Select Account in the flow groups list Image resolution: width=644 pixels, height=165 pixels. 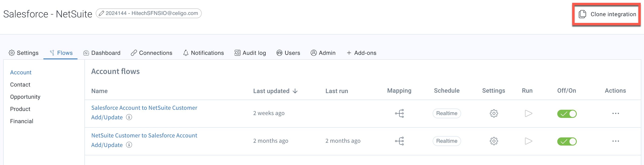pos(21,72)
